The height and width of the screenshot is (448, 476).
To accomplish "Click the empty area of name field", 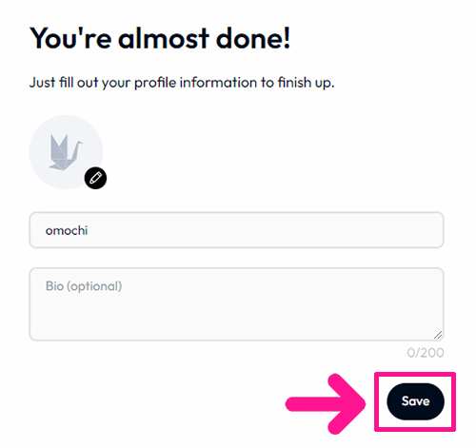I will 264,230.
